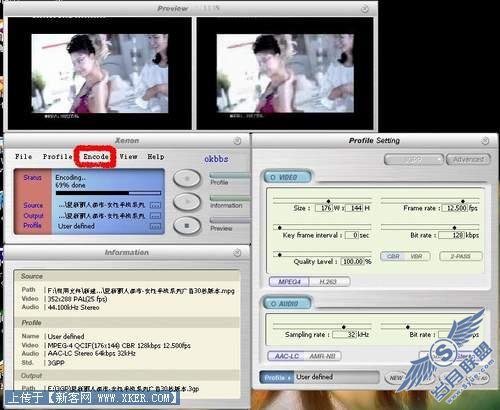Image resolution: width=500 pixels, height=410 pixels.
Task: Select the AAC-LC audio codec
Action: (x=287, y=356)
